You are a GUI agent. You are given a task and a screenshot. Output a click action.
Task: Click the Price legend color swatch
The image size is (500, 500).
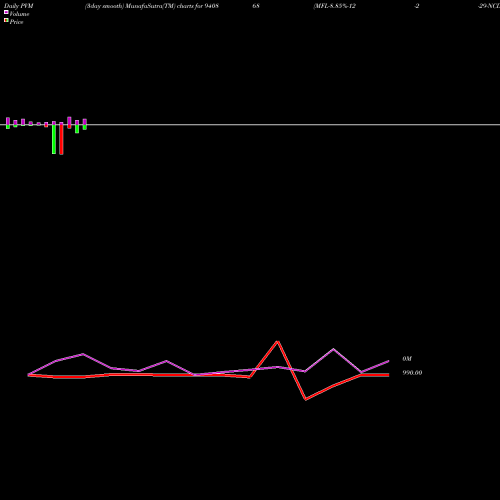click(6, 20)
